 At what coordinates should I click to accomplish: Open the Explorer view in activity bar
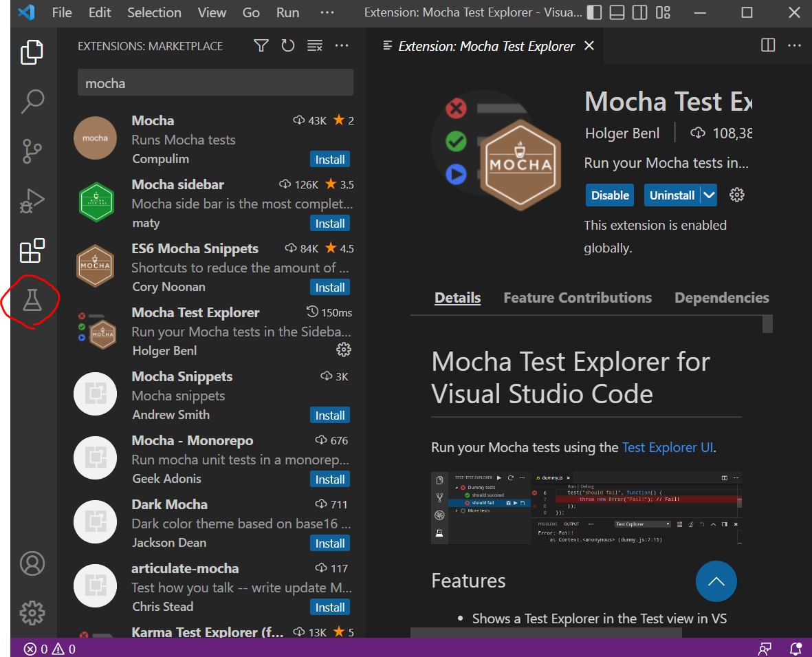(32, 52)
